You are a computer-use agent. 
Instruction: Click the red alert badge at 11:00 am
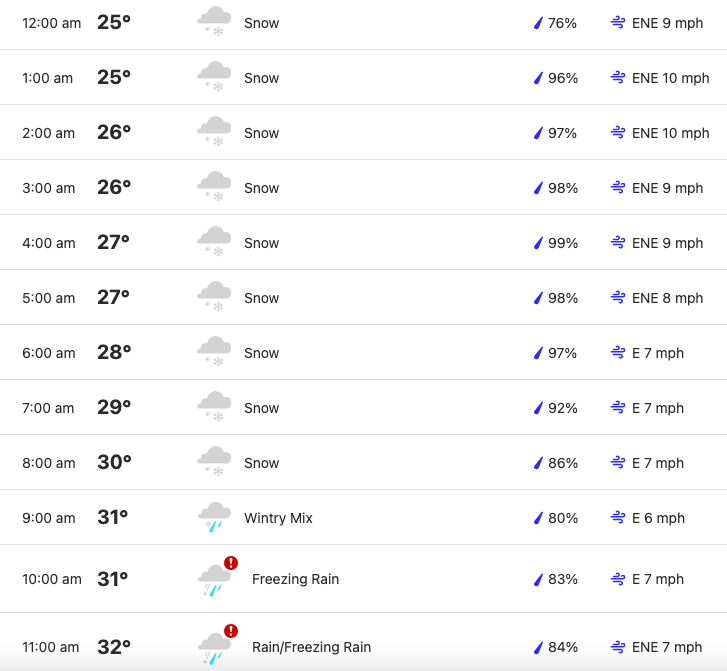point(231,631)
